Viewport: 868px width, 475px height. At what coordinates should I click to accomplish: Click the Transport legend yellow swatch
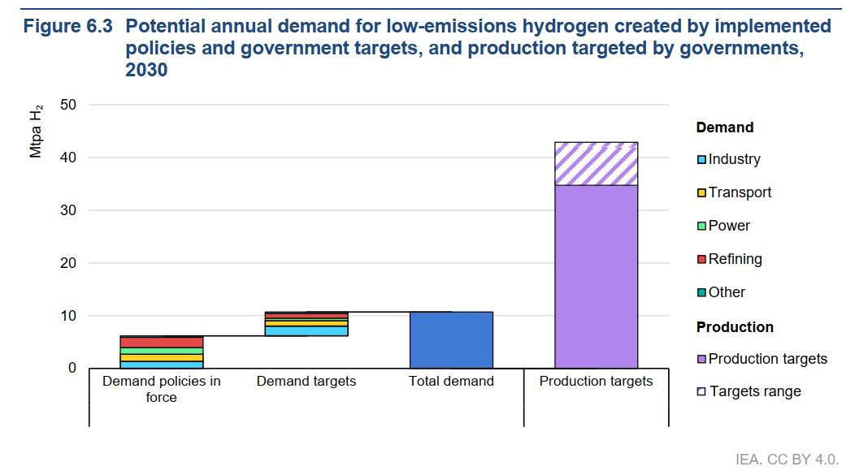[x=702, y=193]
